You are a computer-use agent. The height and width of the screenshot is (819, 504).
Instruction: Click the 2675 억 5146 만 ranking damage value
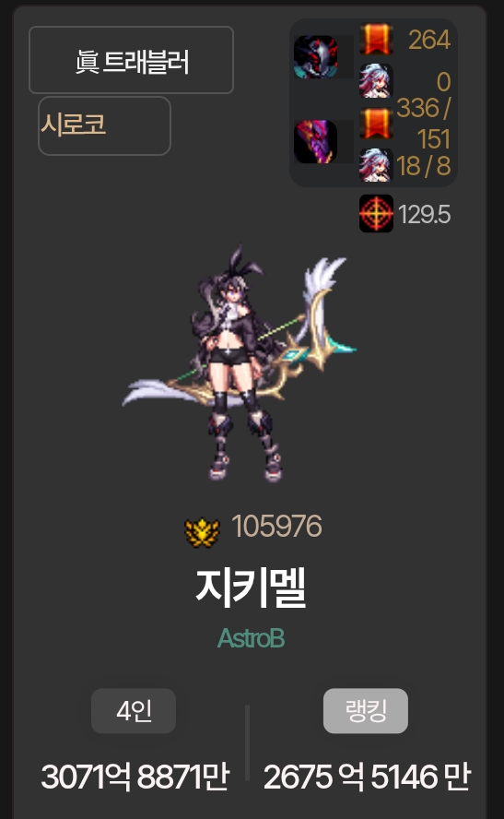pos(367,777)
